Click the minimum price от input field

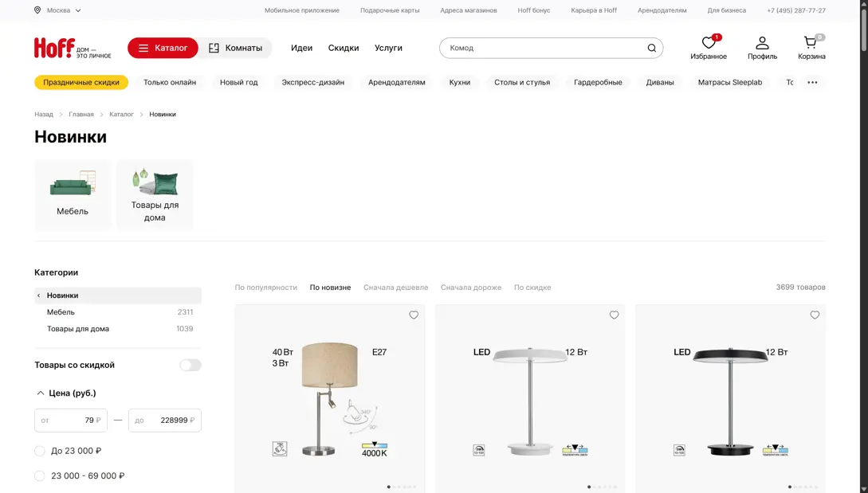[71, 420]
